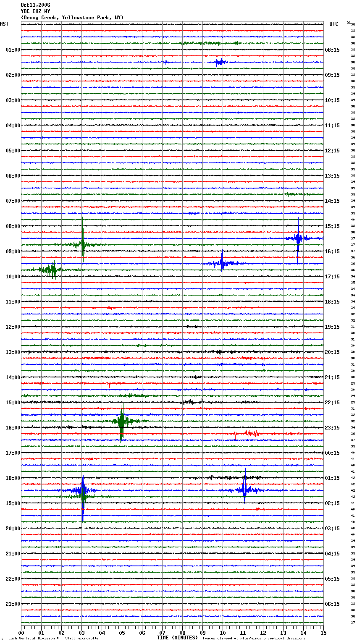Click the '12:15' UTC time label
Viewport: 357px width, 644px height.
pos(332,151)
